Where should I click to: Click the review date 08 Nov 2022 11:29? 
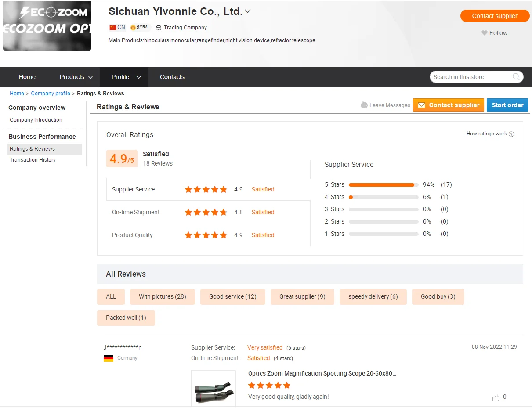(x=494, y=347)
